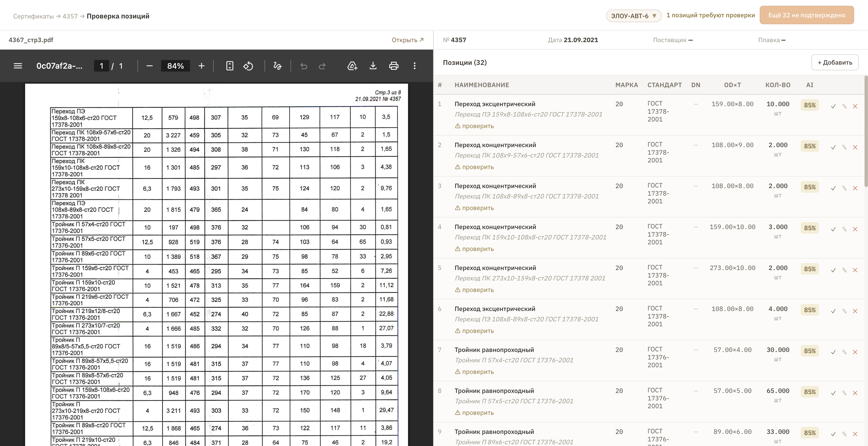Click file name 4367_стр3.pdf
This screenshot has height=446, width=868.
pos(31,40)
